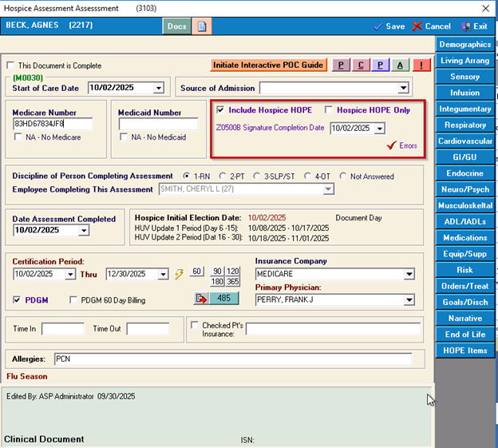Click the document page icon beside Docs

click(203, 26)
